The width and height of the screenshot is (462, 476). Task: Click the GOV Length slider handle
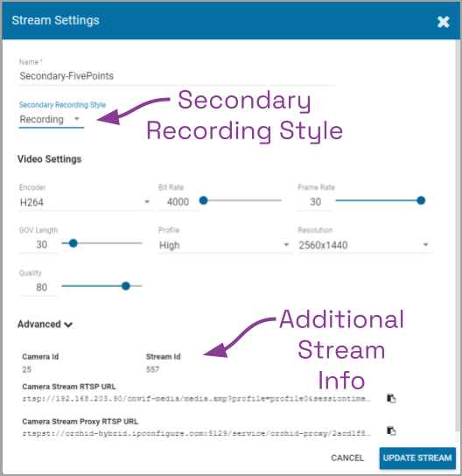click(73, 243)
